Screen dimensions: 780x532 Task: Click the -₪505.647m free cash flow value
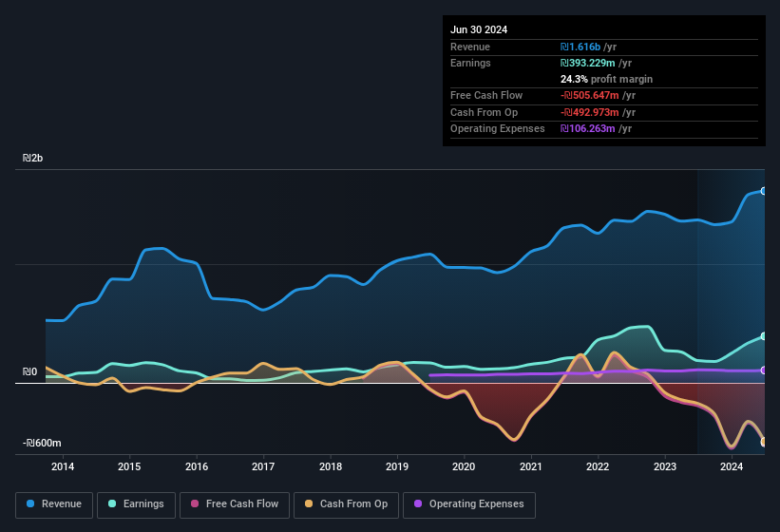pyautogui.click(x=590, y=95)
